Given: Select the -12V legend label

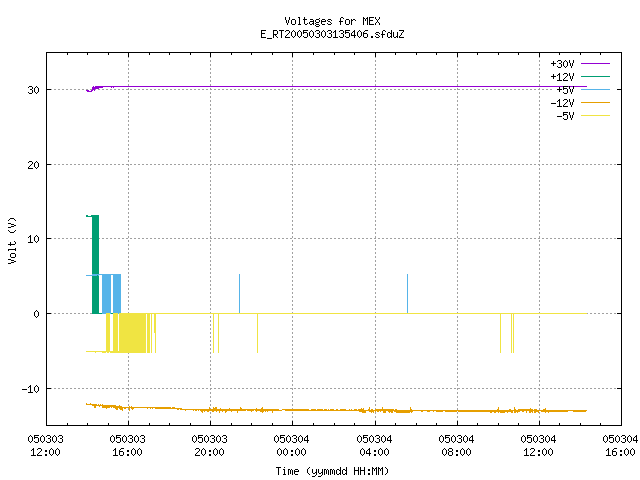Looking at the screenshot, I should coord(562,103).
